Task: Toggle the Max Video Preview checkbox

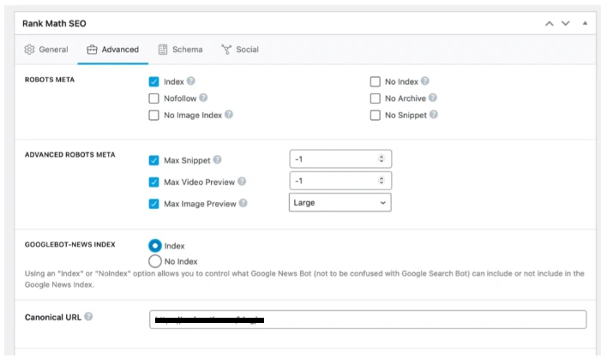Action: 153,182
